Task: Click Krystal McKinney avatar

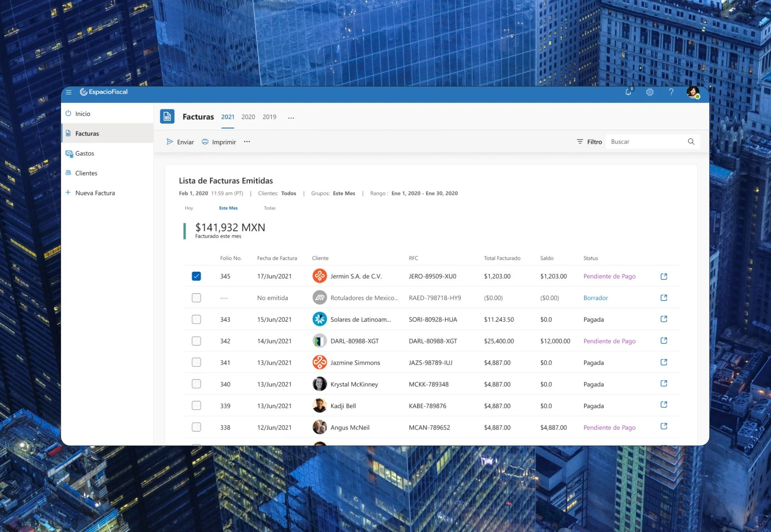Action: click(x=320, y=384)
